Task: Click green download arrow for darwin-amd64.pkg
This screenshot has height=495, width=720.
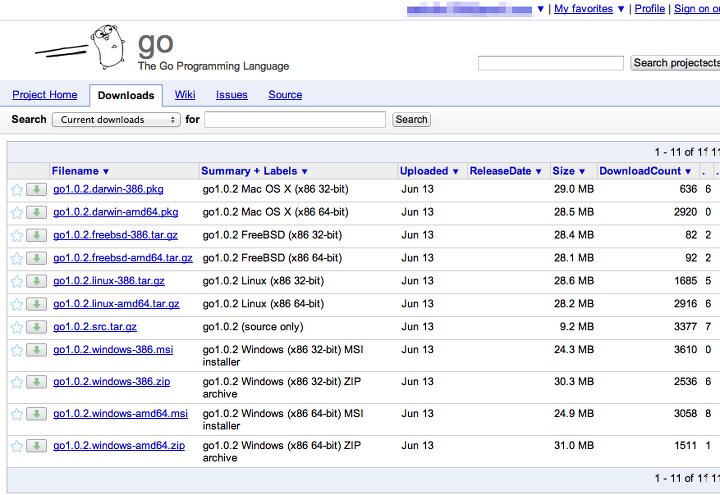Action: pyautogui.click(x=36, y=212)
